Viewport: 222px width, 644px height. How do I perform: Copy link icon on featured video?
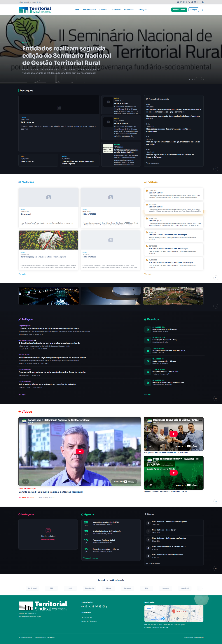click(x=25, y=482)
